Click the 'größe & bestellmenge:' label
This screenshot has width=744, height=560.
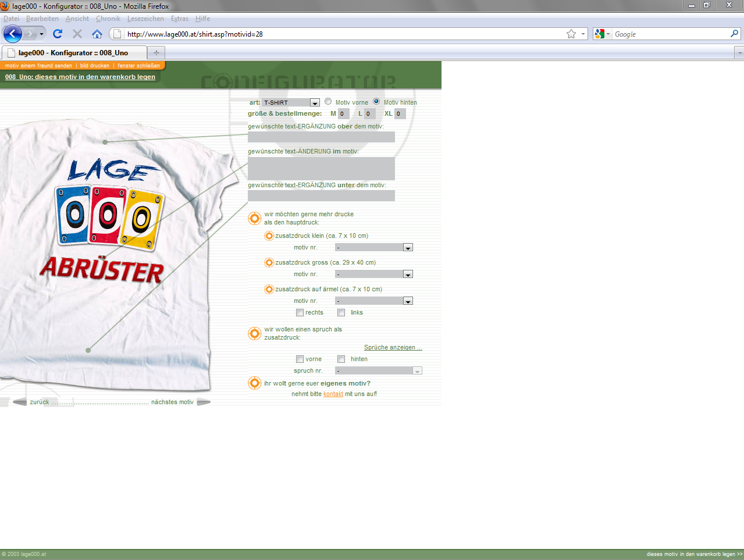coord(285,113)
